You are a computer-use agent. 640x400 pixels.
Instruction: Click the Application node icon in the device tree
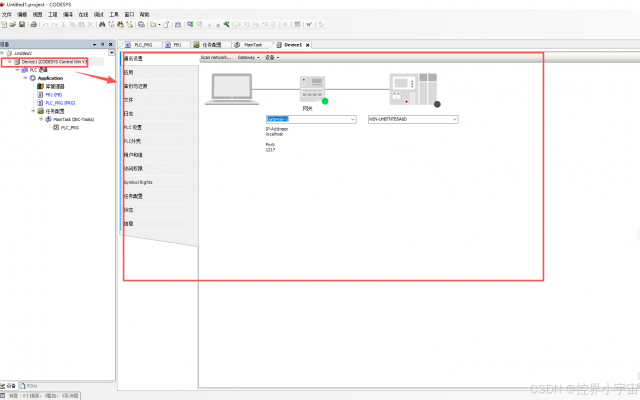click(33, 78)
